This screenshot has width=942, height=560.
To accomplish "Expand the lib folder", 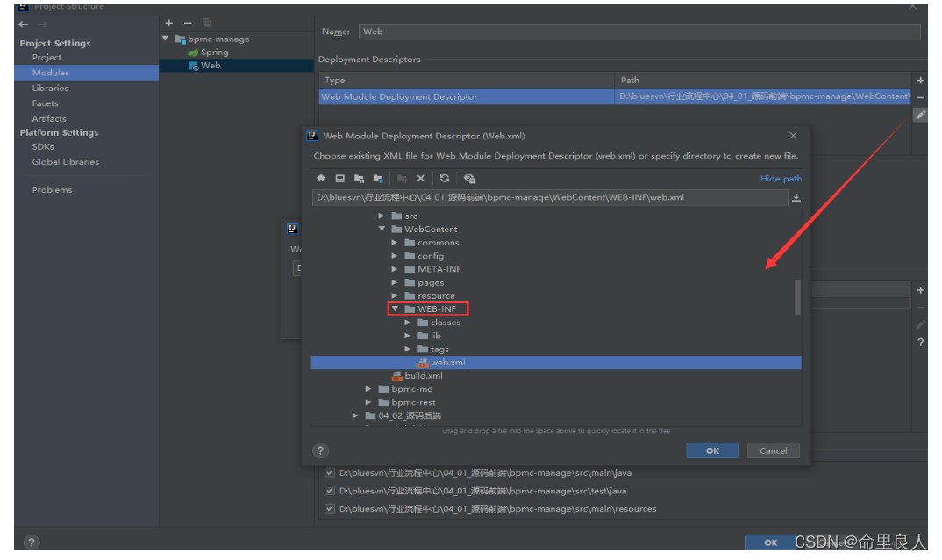I will [407, 336].
